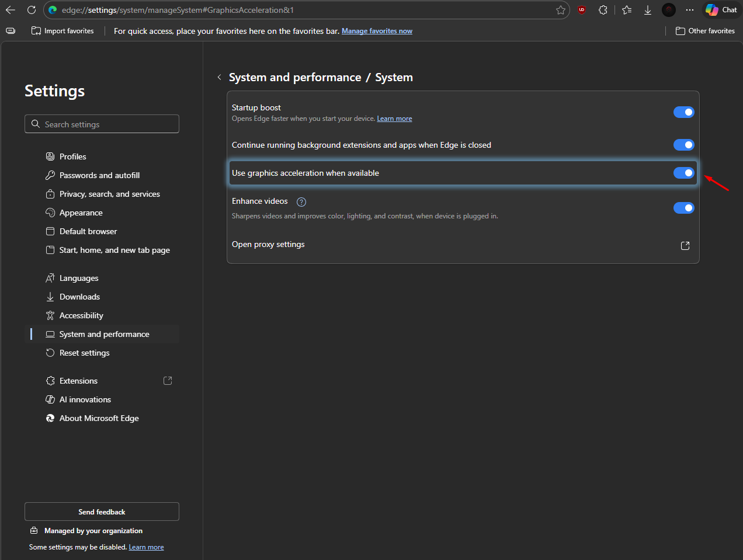Go back using the System and performance chevron

click(x=219, y=78)
